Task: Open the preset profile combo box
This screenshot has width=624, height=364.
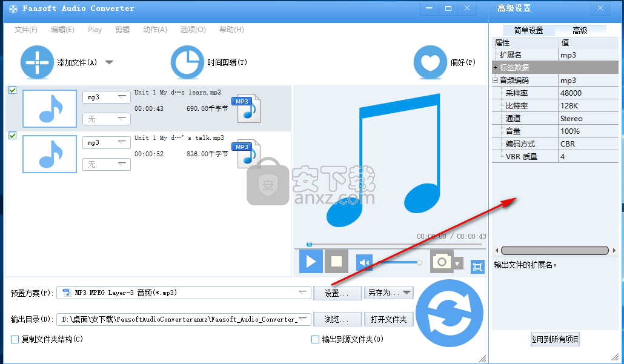Action: pyautogui.click(x=184, y=293)
